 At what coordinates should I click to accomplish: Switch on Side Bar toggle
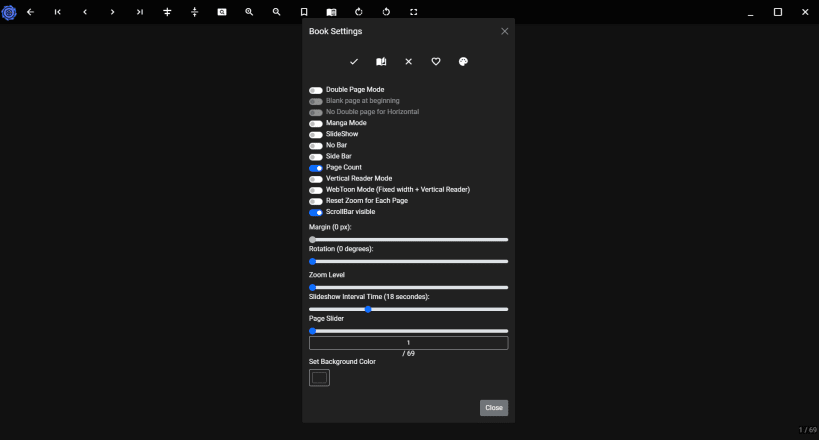tap(315, 157)
